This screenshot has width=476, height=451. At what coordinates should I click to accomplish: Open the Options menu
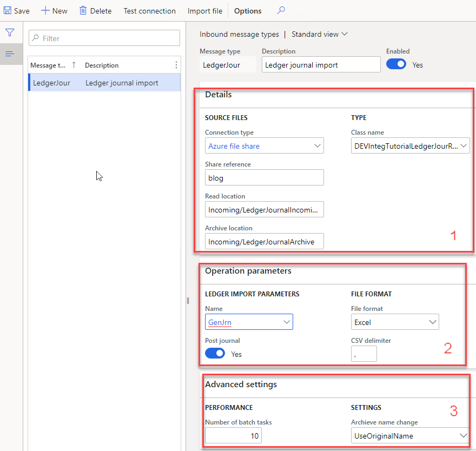(248, 11)
